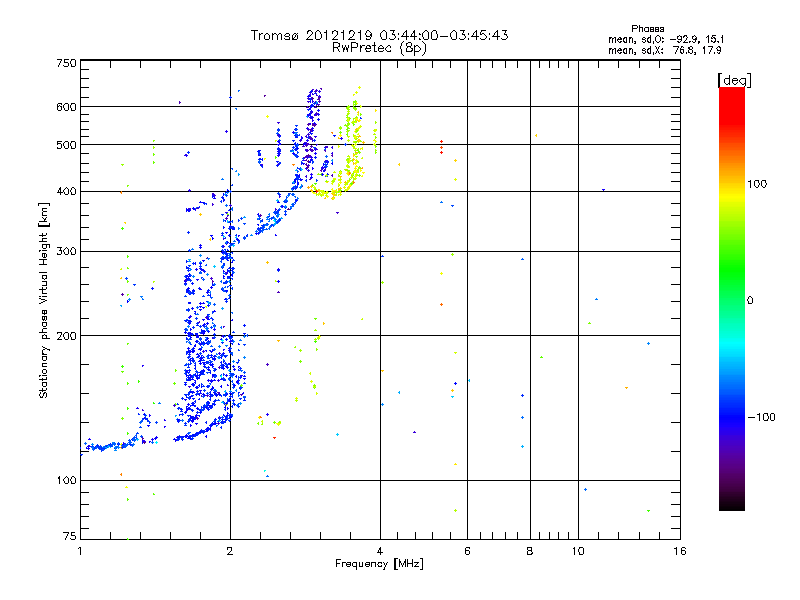Screen dimensions: 800x600
Task: Click the y-axis label "200"
Action: pos(66,336)
